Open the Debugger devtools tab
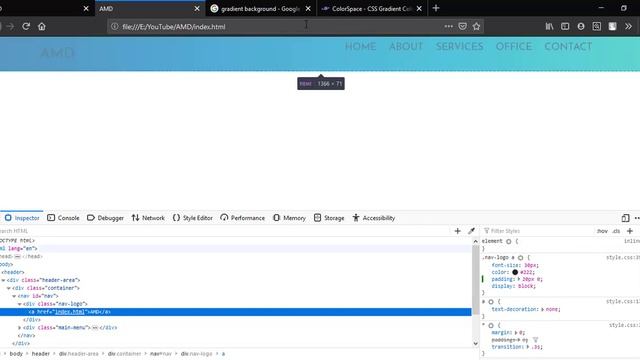Viewport: 640px width, 360px height. point(105,218)
